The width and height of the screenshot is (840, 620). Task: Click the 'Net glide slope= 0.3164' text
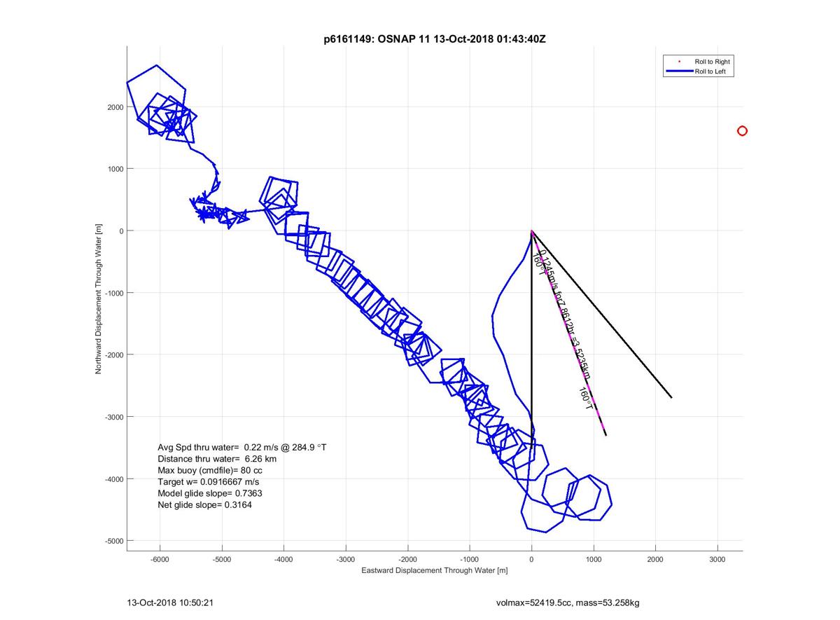(204, 504)
